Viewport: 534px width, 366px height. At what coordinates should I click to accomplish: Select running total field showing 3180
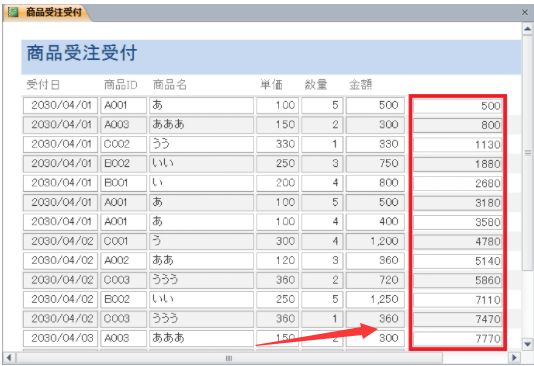coord(457,203)
